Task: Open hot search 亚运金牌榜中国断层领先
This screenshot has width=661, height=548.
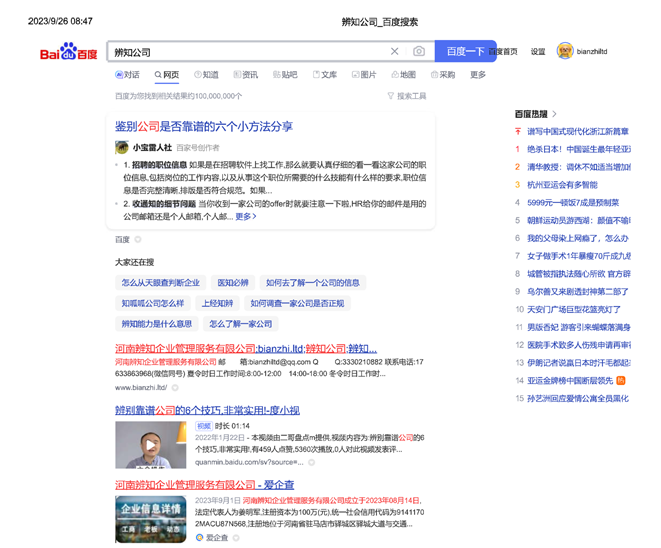Action: [570, 381]
